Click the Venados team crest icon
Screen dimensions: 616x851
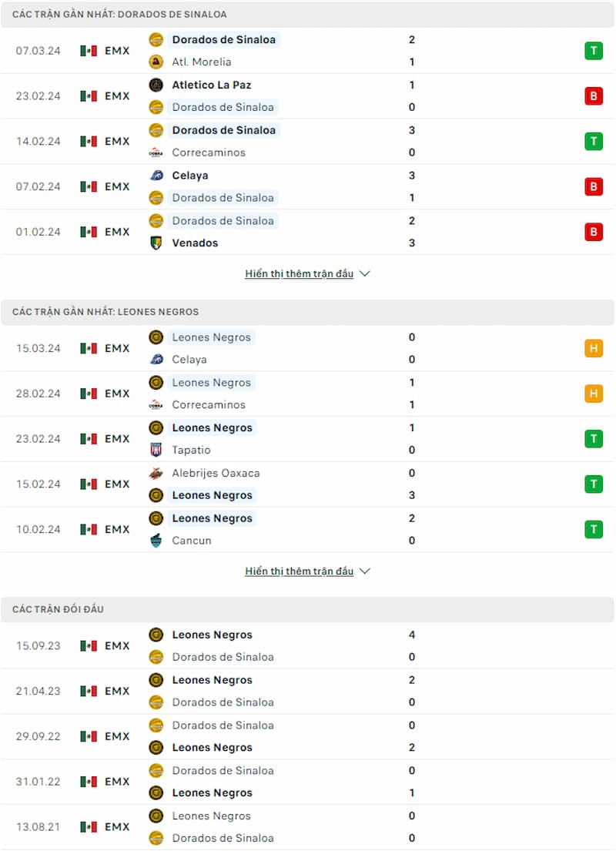(x=156, y=243)
